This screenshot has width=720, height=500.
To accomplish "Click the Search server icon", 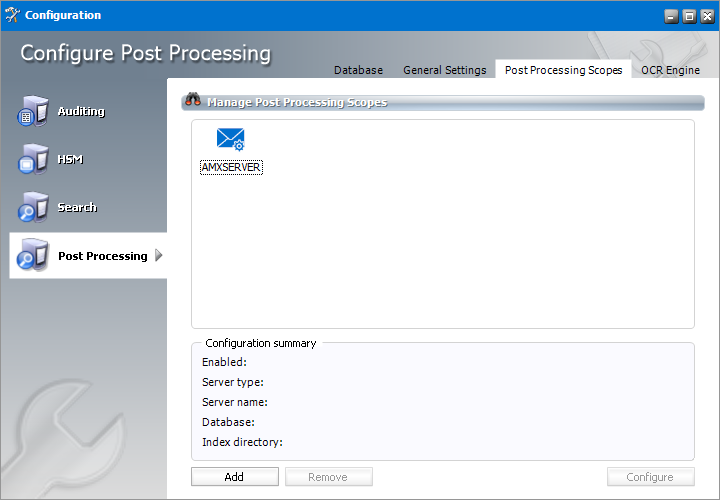I will coord(33,208).
